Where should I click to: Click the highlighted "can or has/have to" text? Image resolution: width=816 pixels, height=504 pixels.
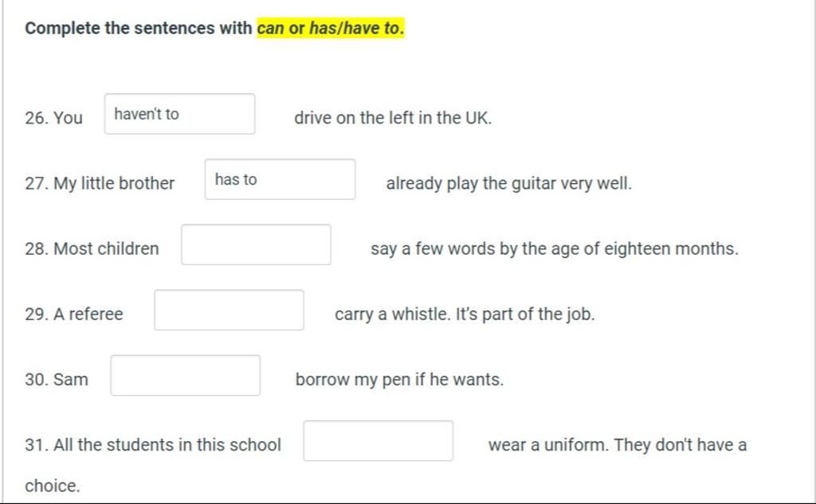tap(330, 29)
